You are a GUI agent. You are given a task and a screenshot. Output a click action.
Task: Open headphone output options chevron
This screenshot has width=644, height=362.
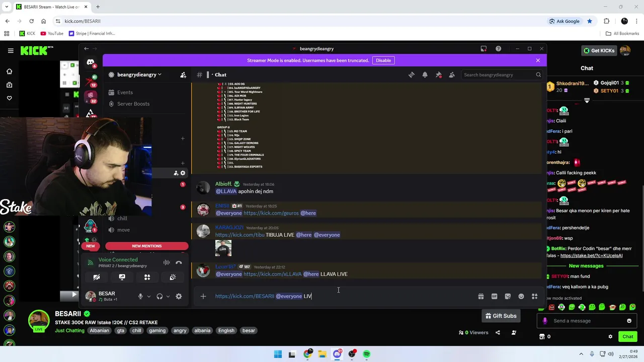168,297
